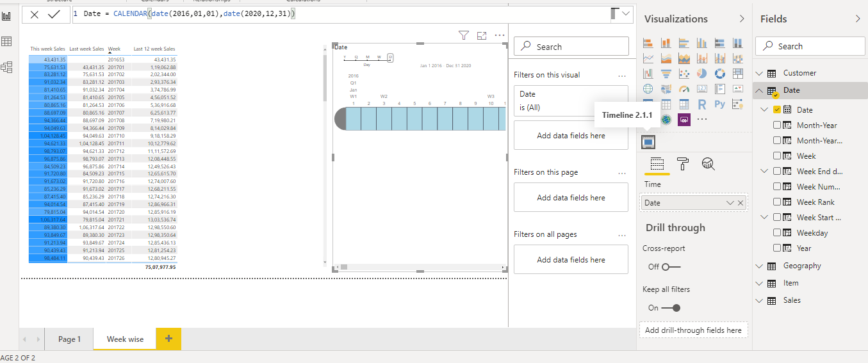
Task: Open More options ellipsis on timeline visual
Action: (x=500, y=36)
